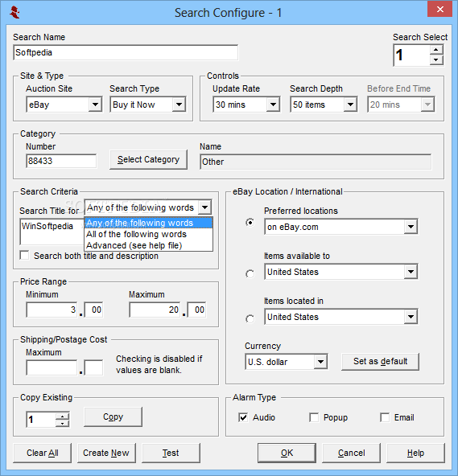Select the Preferred locations radio button

point(250,223)
